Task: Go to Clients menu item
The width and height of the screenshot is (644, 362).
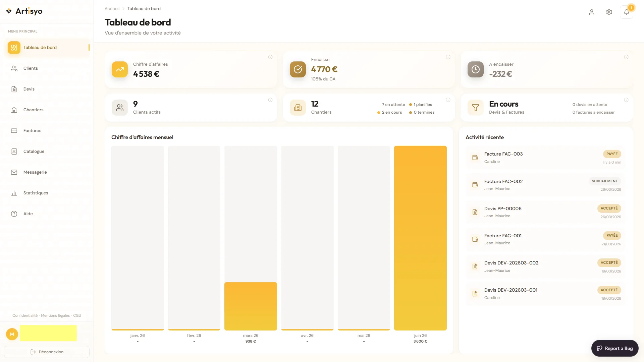Action: point(47,68)
